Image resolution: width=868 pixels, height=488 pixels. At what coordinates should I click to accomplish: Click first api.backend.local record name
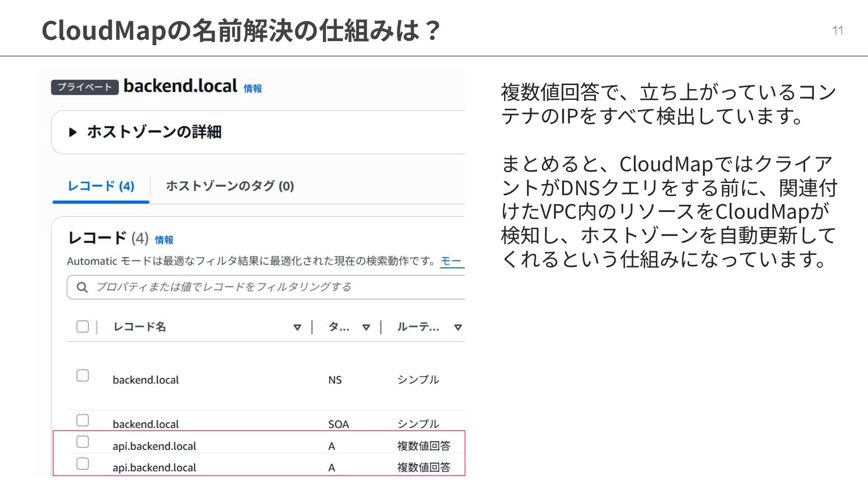pyautogui.click(x=154, y=446)
